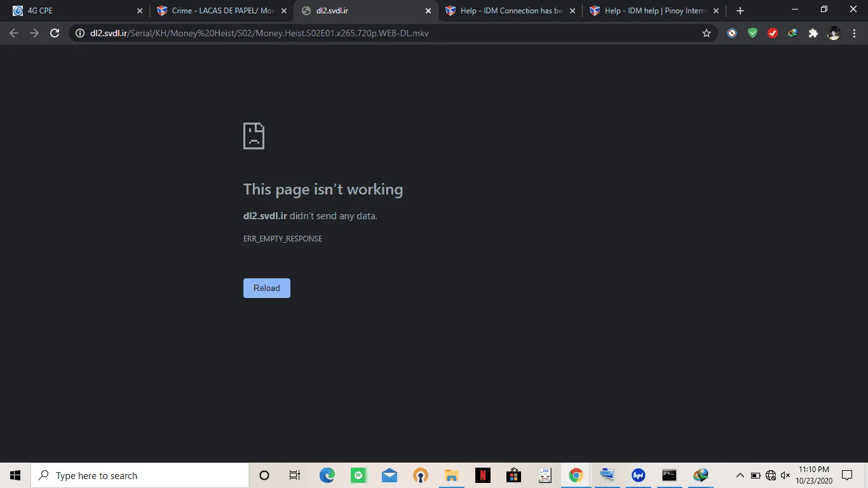Close the 4G CPE tab
The width and height of the screenshot is (868, 488).
click(140, 11)
